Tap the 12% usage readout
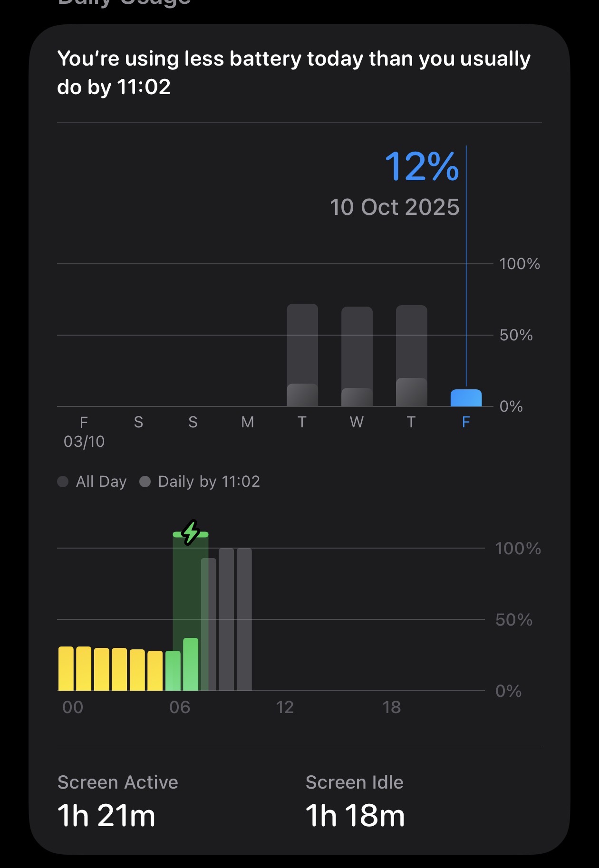599x868 pixels. (422, 167)
